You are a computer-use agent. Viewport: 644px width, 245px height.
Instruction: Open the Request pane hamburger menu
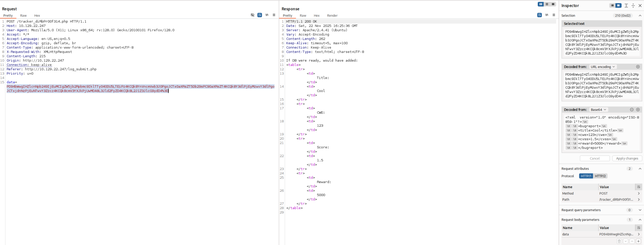[274, 15]
